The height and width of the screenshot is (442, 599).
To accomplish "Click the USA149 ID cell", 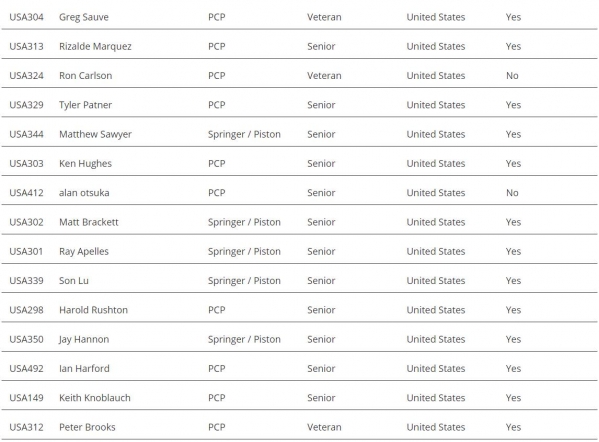I will click(26, 398).
